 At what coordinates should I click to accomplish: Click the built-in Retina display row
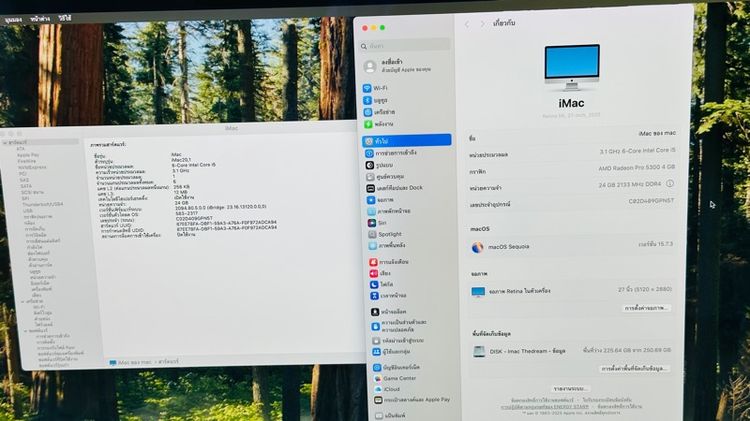[572, 290]
